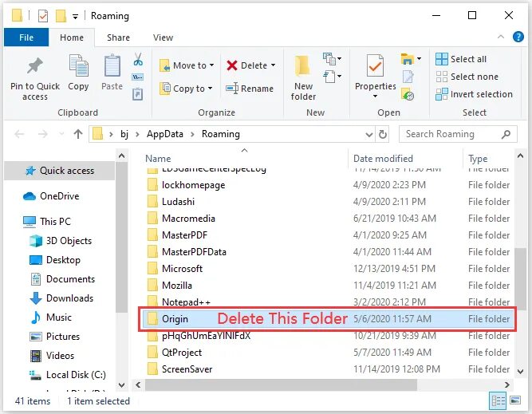Image resolution: width=532 pixels, height=414 pixels.
Task: Click AppData in the address path
Action: (165, 134)
